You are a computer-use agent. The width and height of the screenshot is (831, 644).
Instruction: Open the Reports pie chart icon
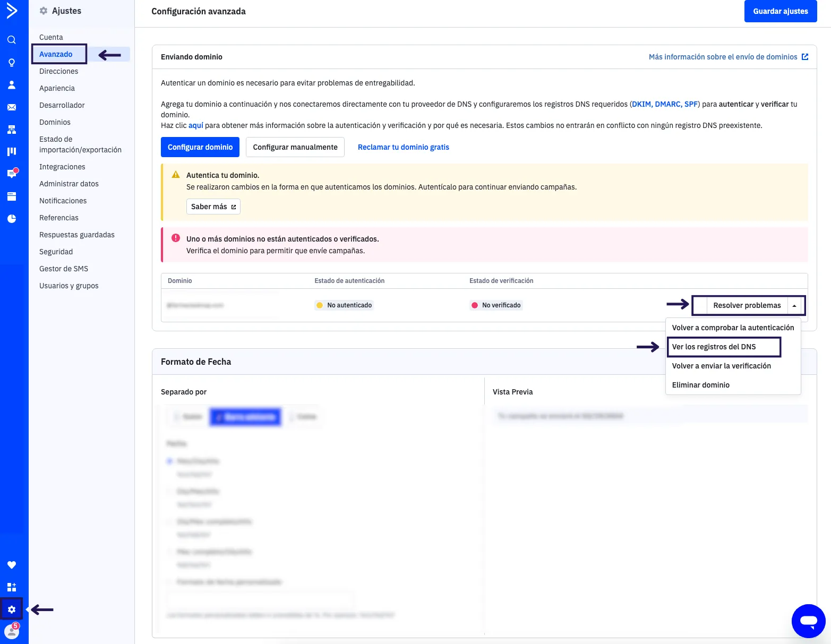(12, 219)
